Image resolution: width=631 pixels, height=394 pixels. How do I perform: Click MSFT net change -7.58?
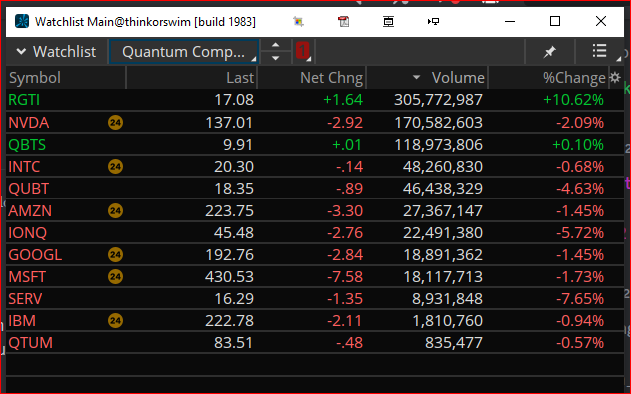pyautogui.click(x=345, y=276)
